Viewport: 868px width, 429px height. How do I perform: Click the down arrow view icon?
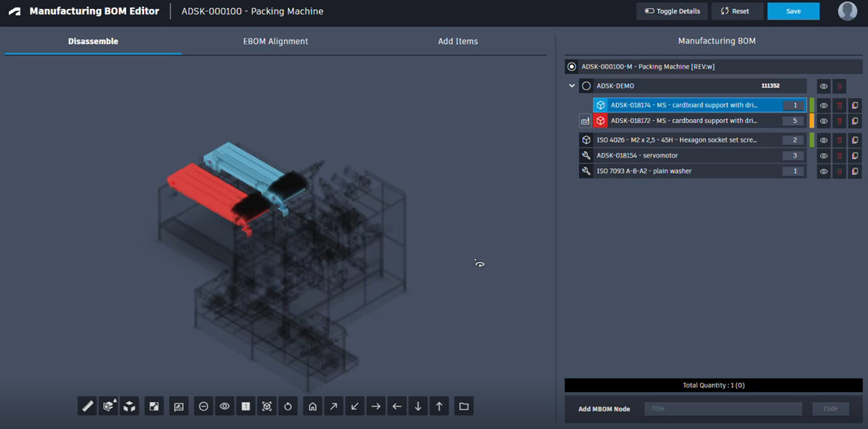point(418,406)
